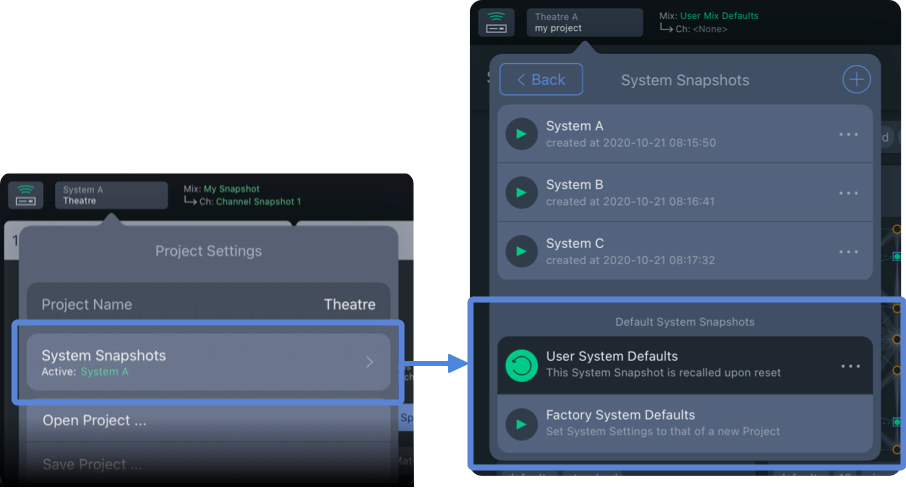This screenshot has height=488, width=906.
Task: Click the User System Defaults reset icon
Action: click(x=521, y=365)
